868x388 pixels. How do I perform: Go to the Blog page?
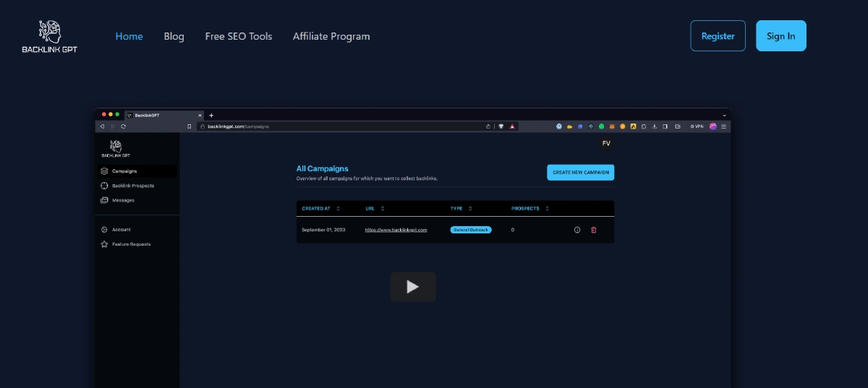[x=174, y=36]
